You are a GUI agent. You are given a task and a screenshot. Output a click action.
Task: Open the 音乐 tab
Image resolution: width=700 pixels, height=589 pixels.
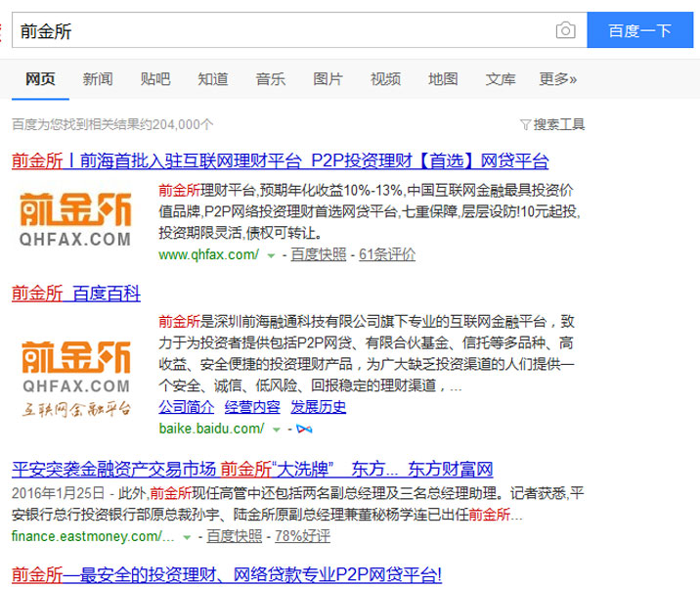click(x=271, y=79)
